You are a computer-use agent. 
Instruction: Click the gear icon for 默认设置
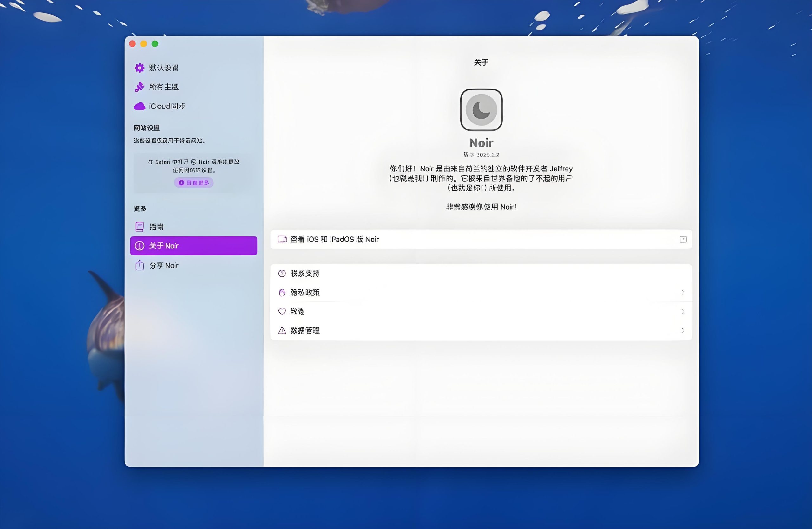coord(139,68)
